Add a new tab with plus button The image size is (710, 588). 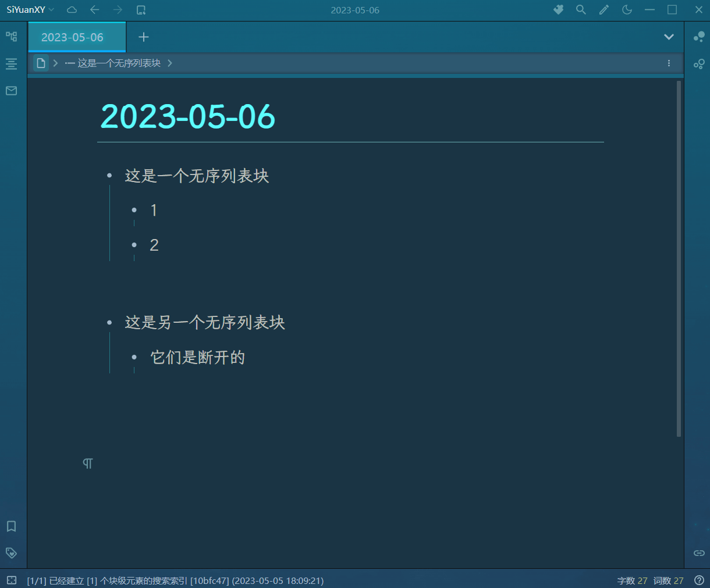(144, 37)
